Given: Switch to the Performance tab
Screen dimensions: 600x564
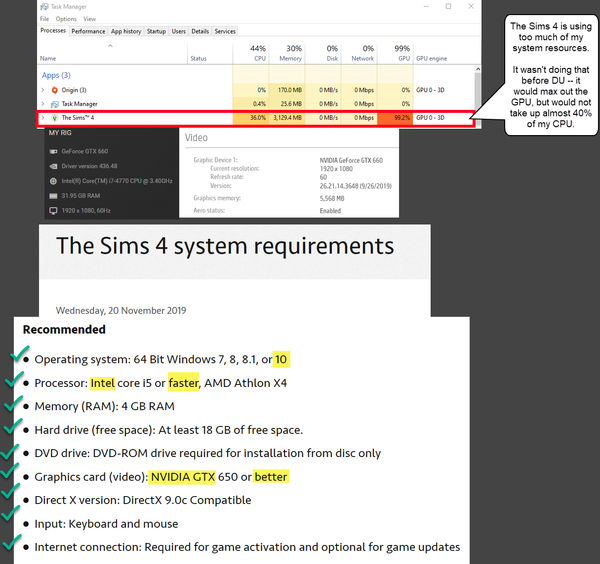Looking at the screenshot, I should tap(88, 31).
